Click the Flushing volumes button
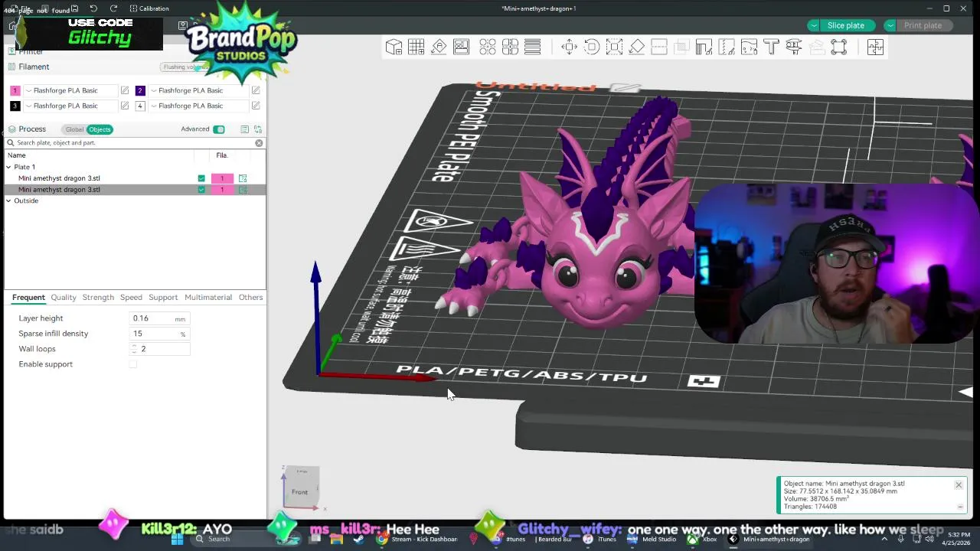Image resolution: width=980 pixels, height=551 pixels. (185, 67)
